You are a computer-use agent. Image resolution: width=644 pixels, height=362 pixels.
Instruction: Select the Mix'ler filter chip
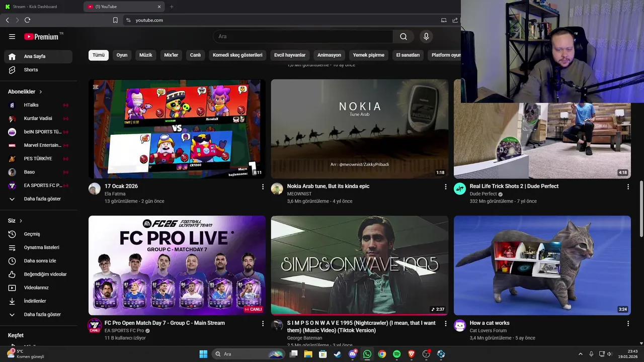pos(171,55)
